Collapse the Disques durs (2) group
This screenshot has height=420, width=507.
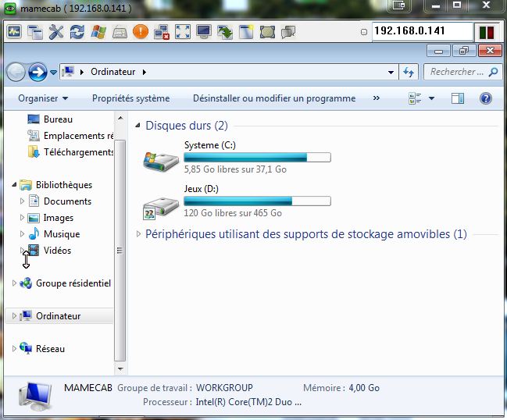(137, 125)
